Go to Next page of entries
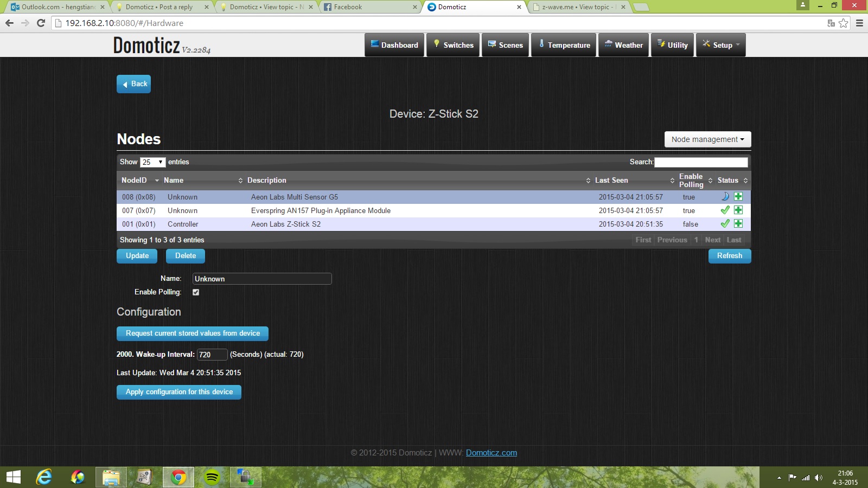 (x=713, y=240)
